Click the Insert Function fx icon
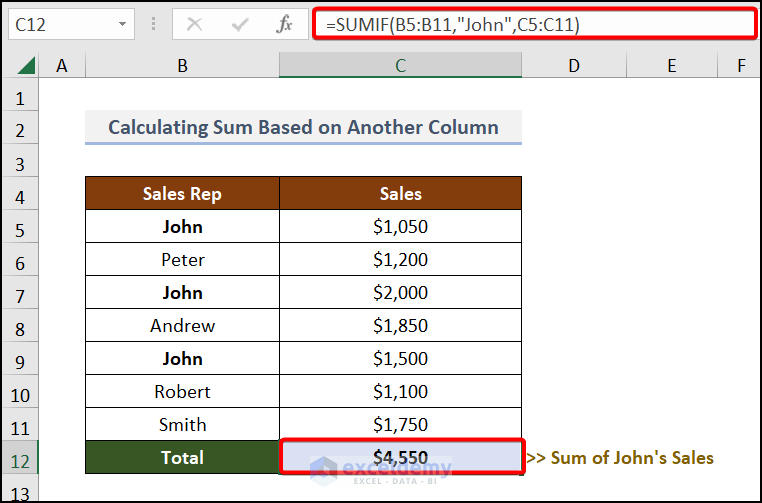This screenshot has width=762, height=503. (x=284, y=24)
